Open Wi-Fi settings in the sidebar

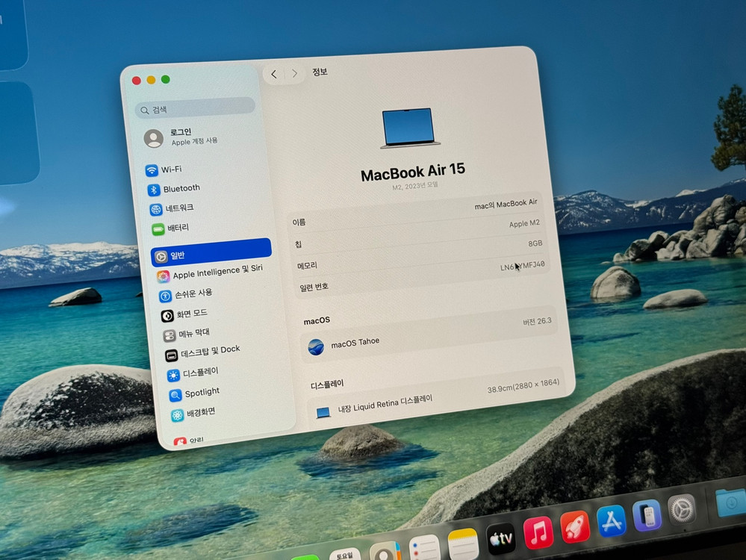pyautogui.click(x=170, y=169)
